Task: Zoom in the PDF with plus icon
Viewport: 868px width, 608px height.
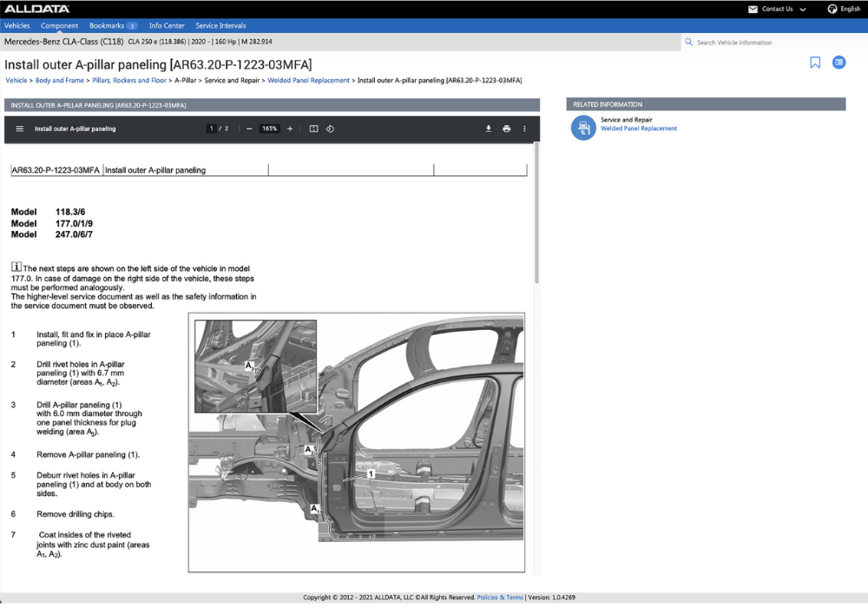Action: (290, 129)
